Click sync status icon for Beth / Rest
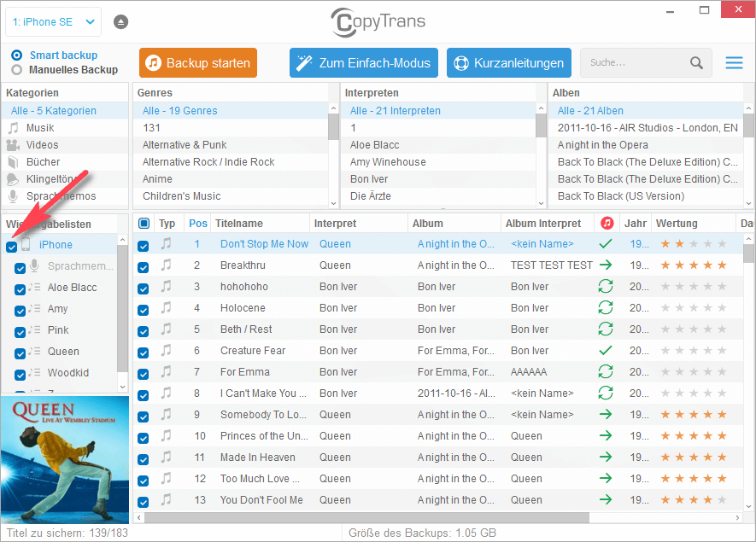The height and width of the screenshot is (542, 756). (606, 329)
